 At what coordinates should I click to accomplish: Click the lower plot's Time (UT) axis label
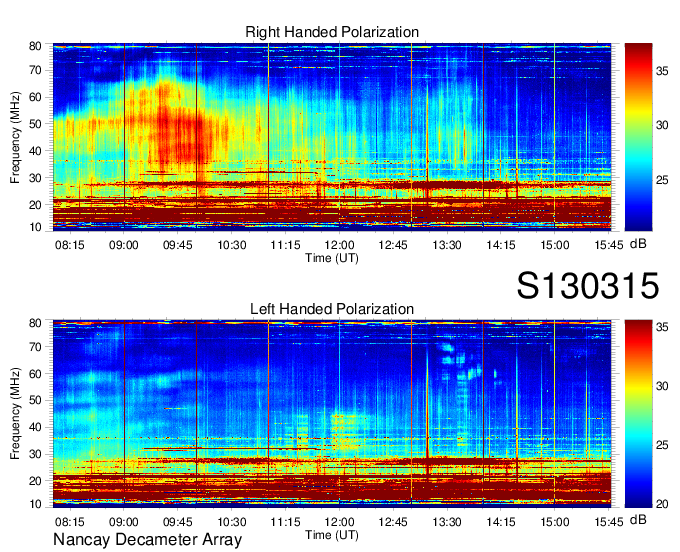point(332,535)
